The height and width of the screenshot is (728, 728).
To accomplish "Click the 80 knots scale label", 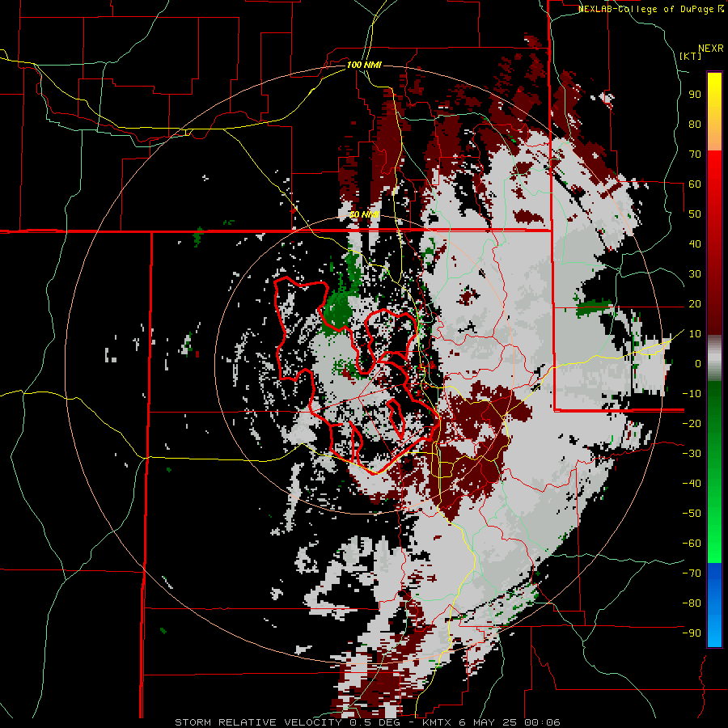I will 695,124.
